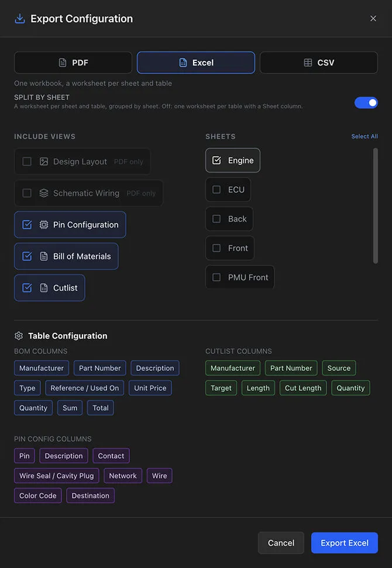Toggle Length column chip
The height and width of the screenshot is (568, 392).
(259, 388)
